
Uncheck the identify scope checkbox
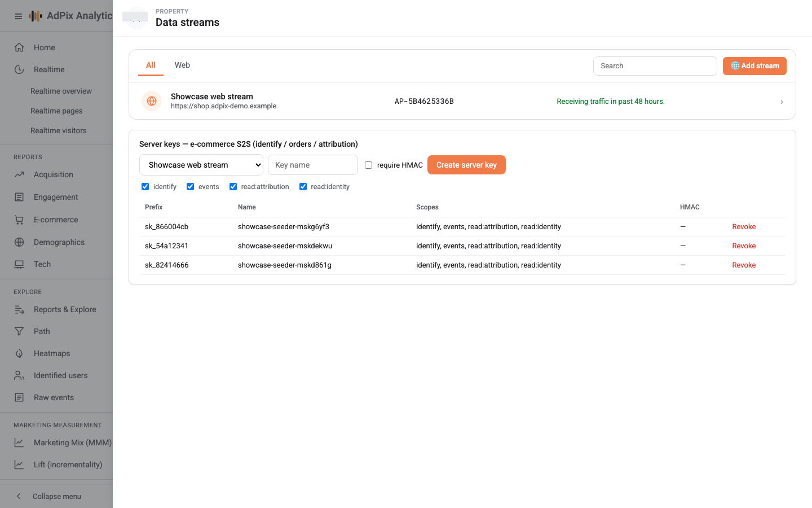pyautogui.click(x=145, y=187)
